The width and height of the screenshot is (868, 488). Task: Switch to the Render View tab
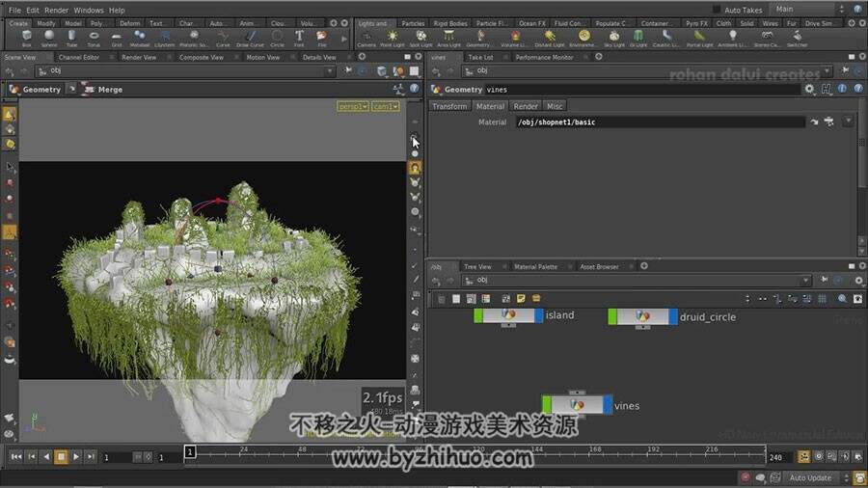[139, 57]
